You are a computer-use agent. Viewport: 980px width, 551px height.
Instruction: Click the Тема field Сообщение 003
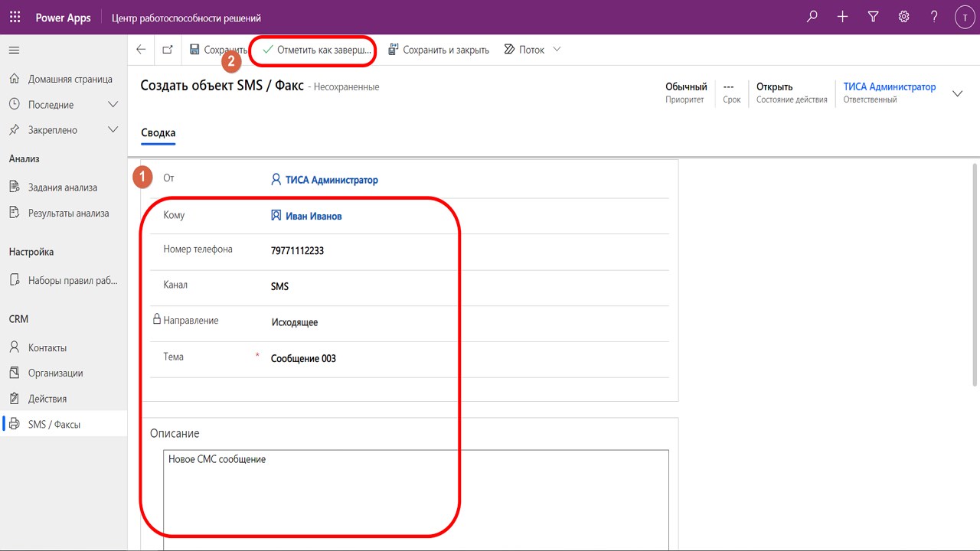(x=303, y=358)
